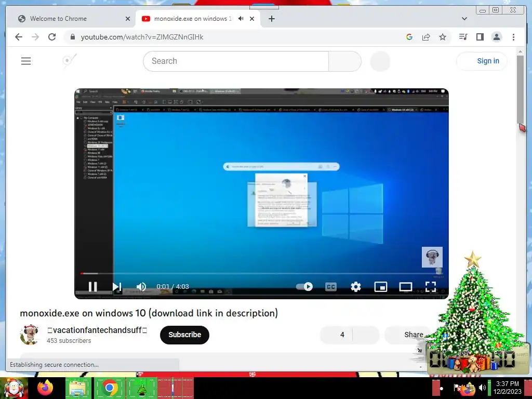
Task: Open the Chrome profile avatar icon
Action: tap(496, 37)
